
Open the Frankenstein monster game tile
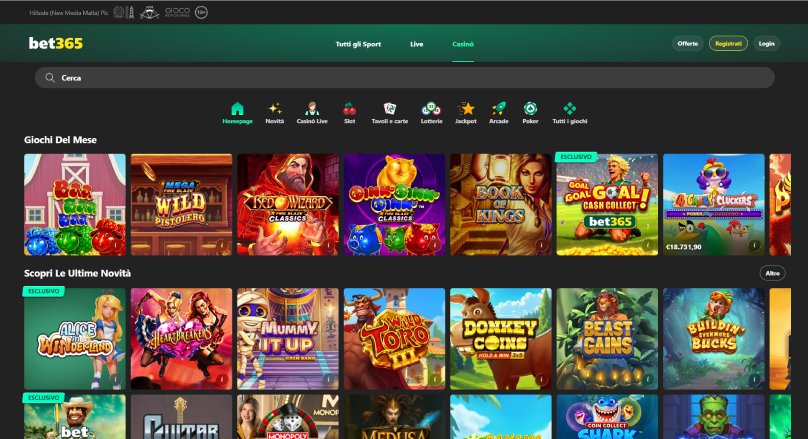[x=714, y=417]
